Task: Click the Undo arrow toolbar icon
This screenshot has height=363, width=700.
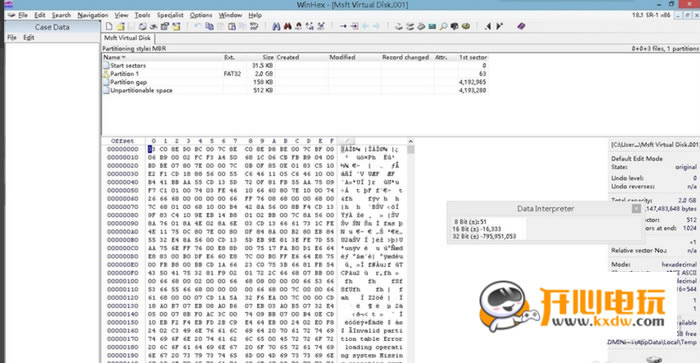Action: pos(198,27)
